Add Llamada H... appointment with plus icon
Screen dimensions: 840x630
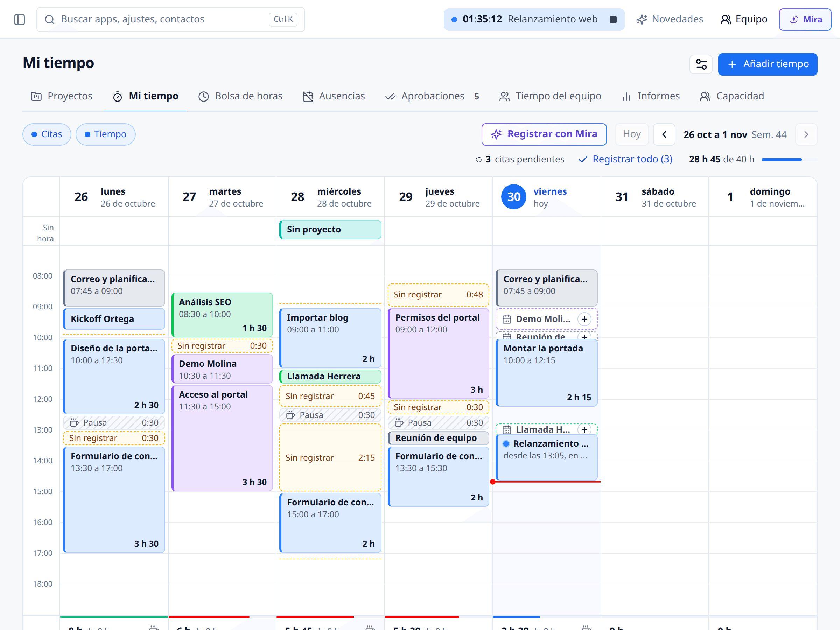tap(584, 429)
